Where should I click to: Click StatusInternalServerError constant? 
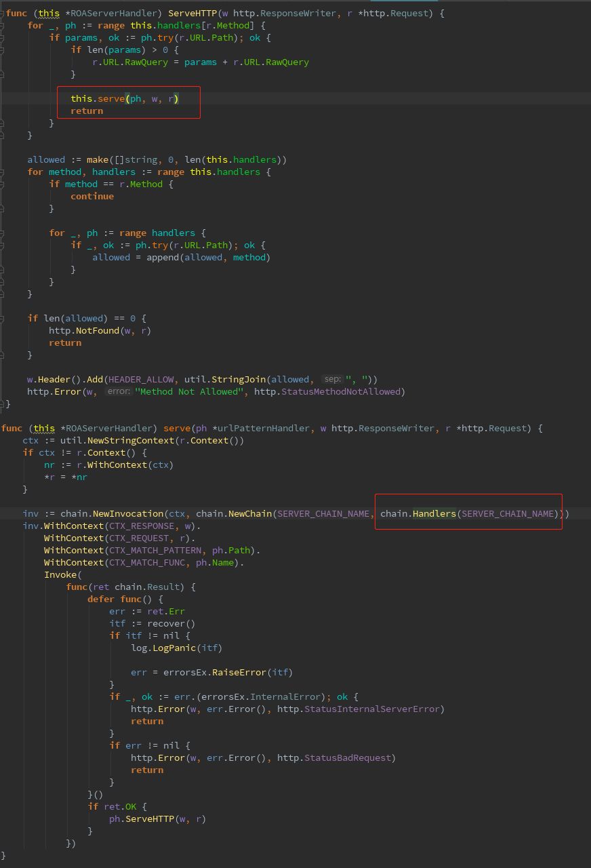click(372, 709)
